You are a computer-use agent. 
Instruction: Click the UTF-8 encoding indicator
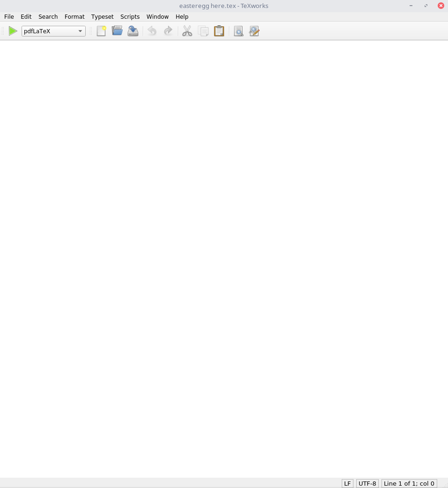[367, 483]
